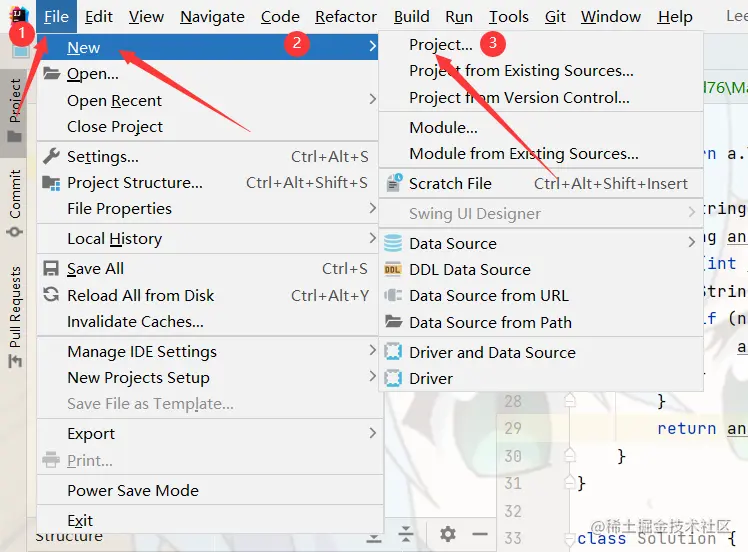The height and width of the screenshot is (552, 748).
Task: Open the Help menu
Action: click(x=675, y=17)
